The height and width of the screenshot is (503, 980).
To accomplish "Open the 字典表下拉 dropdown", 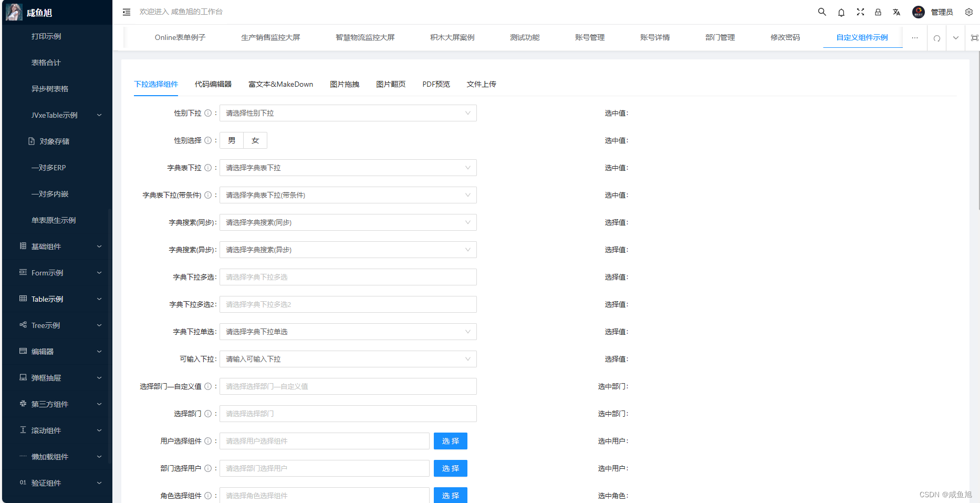I will coord(348,168).
